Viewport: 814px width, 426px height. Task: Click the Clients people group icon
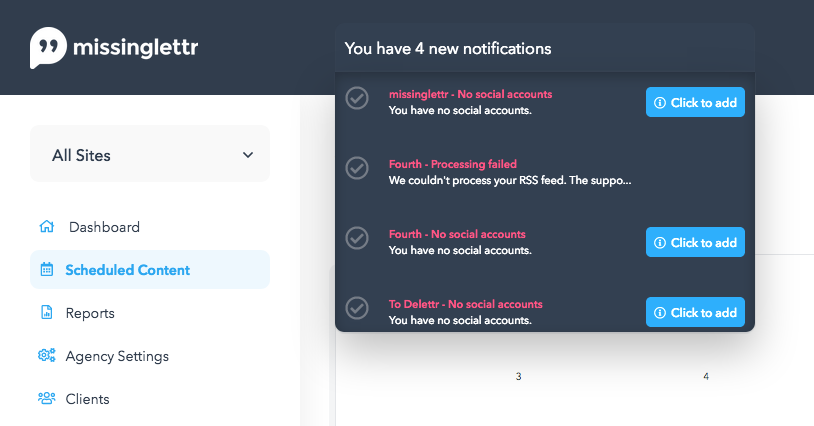coord(47,398)
